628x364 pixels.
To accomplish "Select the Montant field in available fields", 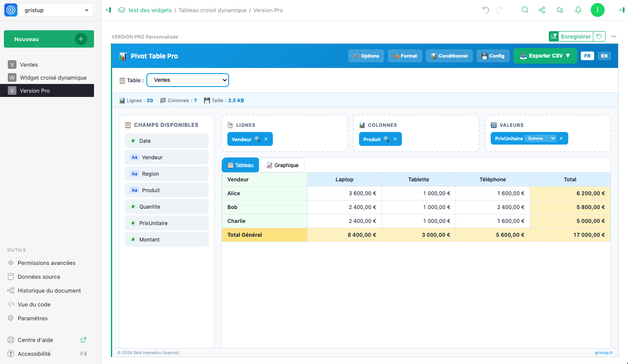I will 149,239.
